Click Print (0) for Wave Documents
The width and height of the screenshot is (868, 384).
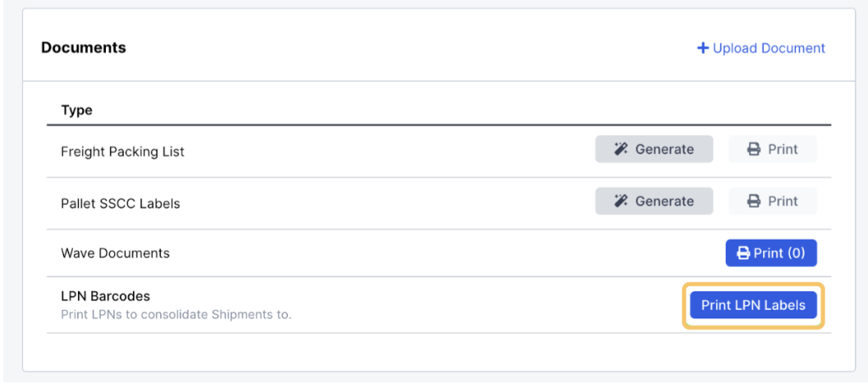[x=771, y=253]
